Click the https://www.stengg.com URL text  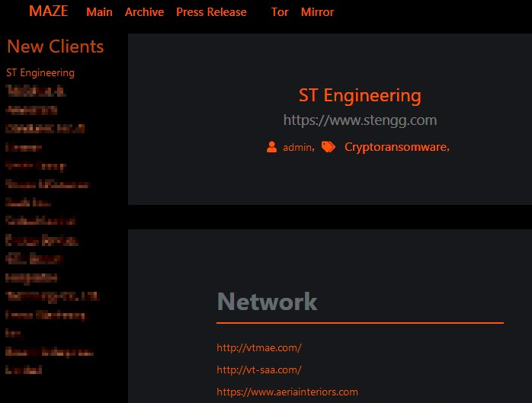360,120
